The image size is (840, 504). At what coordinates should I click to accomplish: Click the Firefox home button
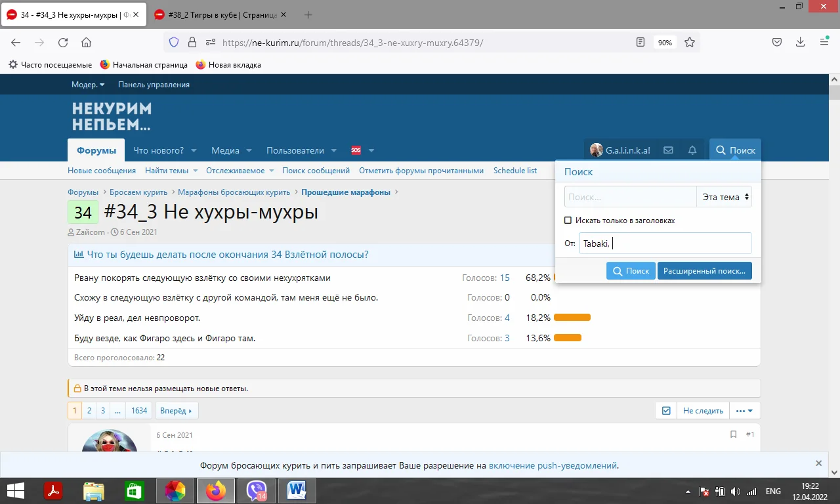(86, 42)
